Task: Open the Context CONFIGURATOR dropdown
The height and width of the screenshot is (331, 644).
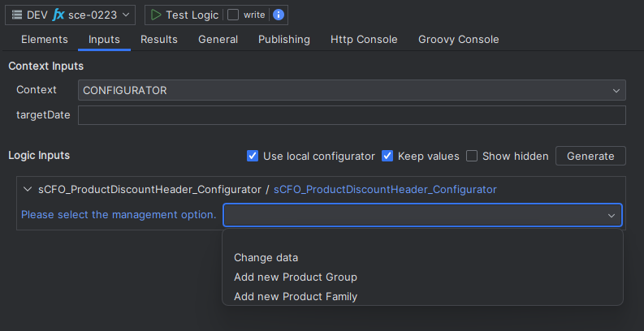Action: coord(352,90)
